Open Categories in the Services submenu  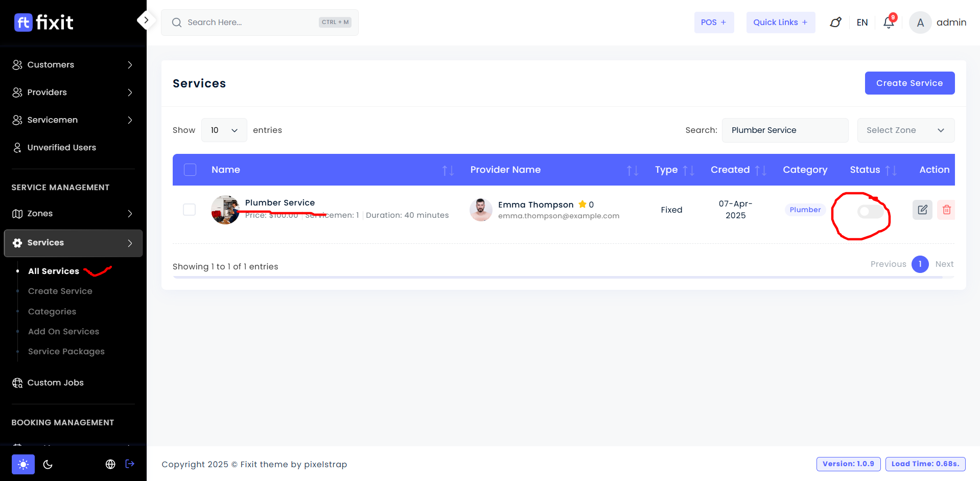point(52,311)
